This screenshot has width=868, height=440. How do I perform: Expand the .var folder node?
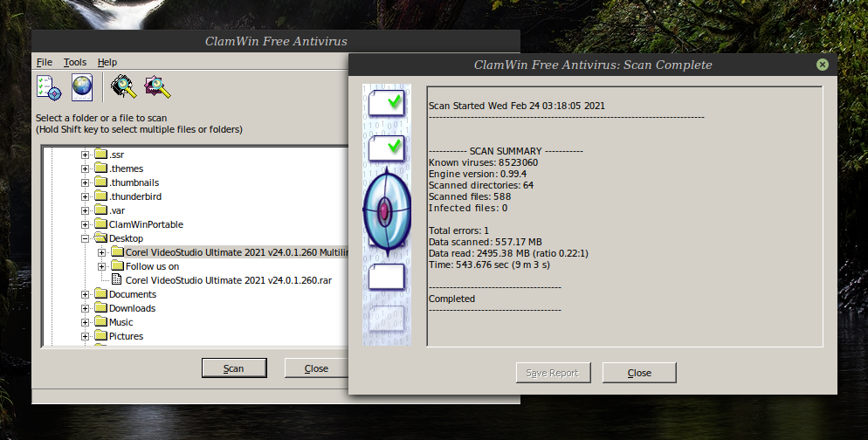coord(85,211)
